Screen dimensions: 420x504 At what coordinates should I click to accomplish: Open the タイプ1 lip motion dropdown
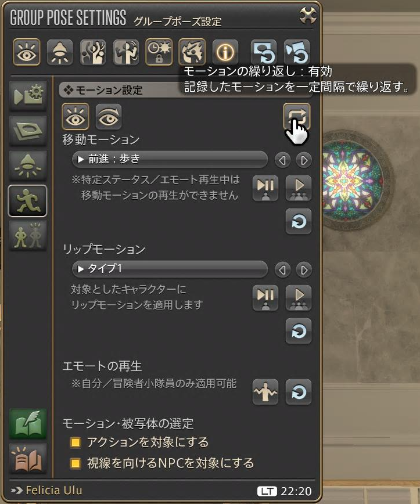(170, 269)
